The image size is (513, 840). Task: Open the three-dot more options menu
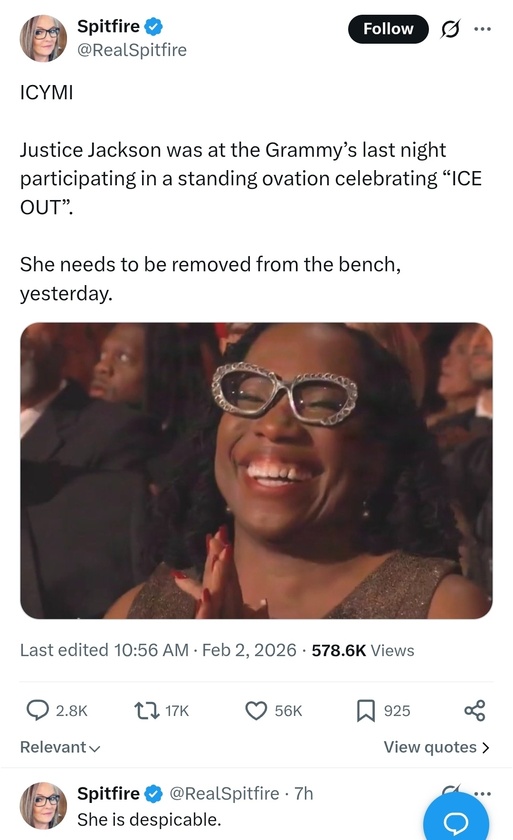[x=482, y=29]
